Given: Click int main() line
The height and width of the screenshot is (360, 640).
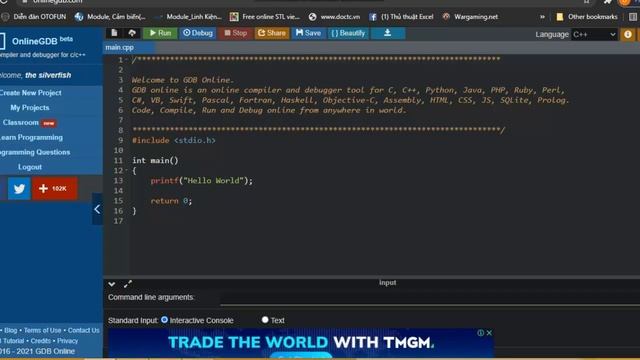Looking at the screenshot, I should click(x=155, y=160).
